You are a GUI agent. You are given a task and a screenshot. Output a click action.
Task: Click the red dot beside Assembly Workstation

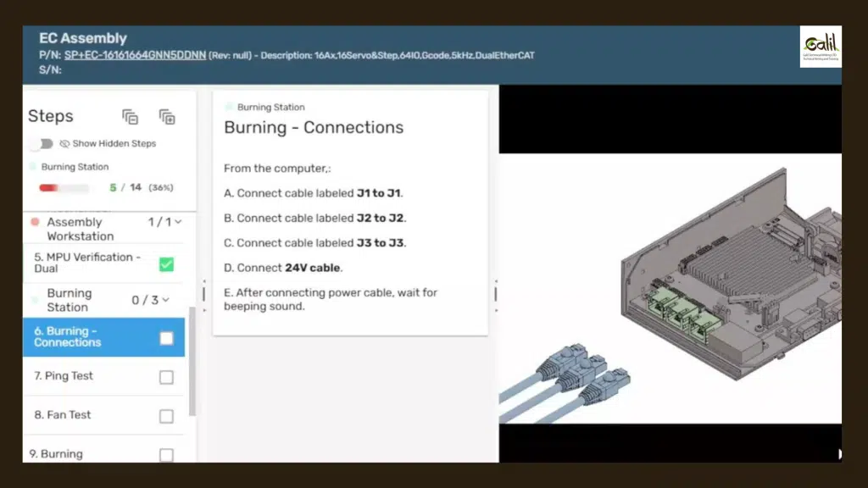[x=35, y=222]
